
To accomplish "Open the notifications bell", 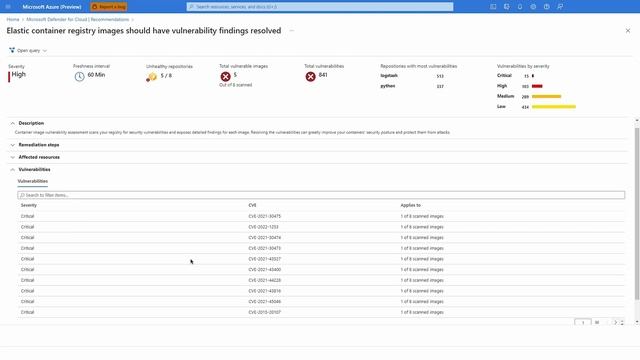I will (x=520, y=7).
